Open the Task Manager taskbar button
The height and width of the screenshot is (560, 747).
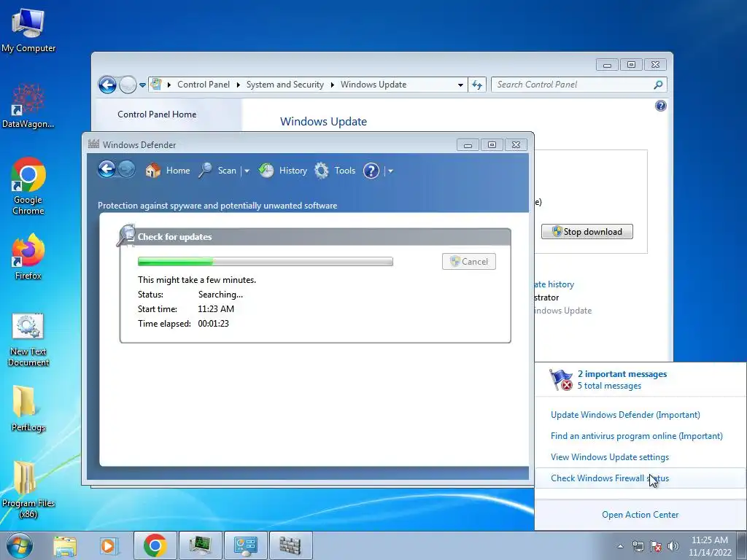click(200, 545)
